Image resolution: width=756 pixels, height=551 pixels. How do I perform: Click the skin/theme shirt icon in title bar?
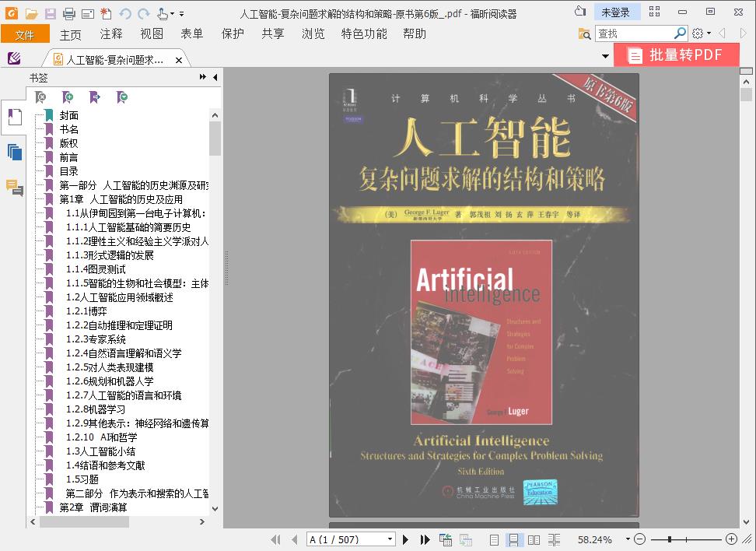pyautogui.click(x=580, y=12)
